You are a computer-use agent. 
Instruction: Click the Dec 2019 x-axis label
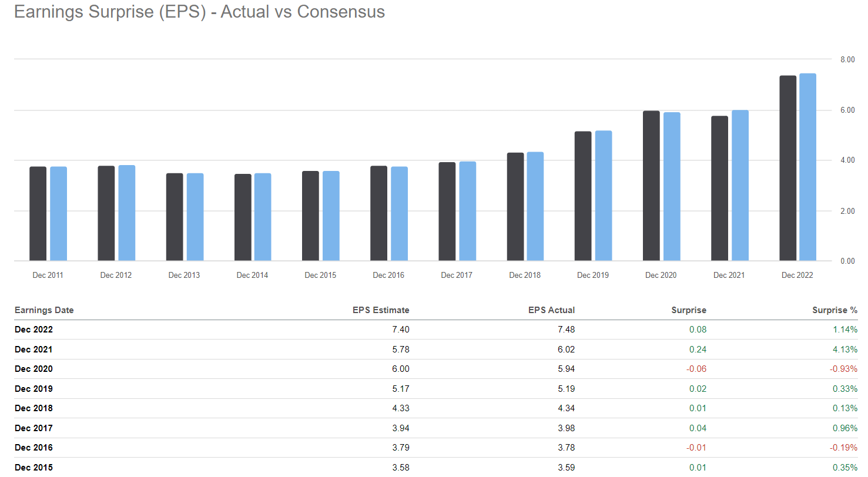point(593,275)
